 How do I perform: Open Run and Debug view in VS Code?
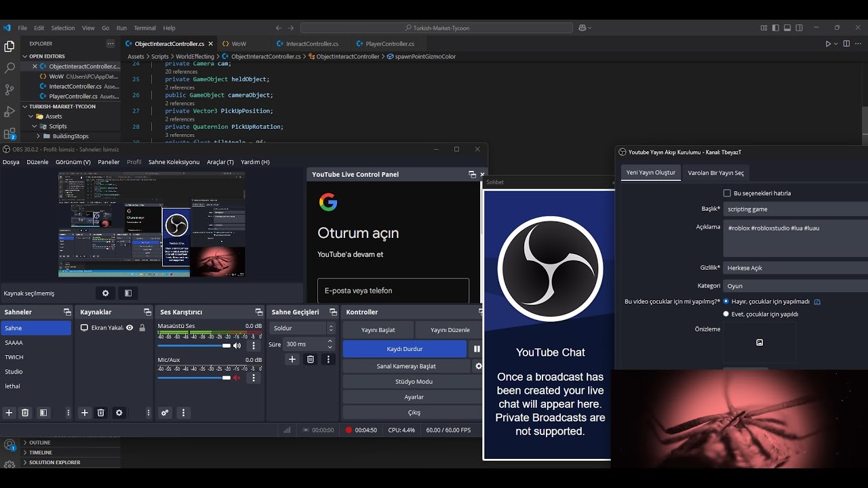9,111
